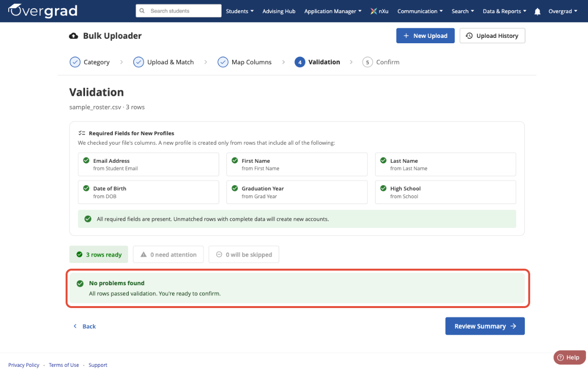Open the Support link
Viewport: 588px width, 378px height.
pyautogui.click(x=98, y=365)
